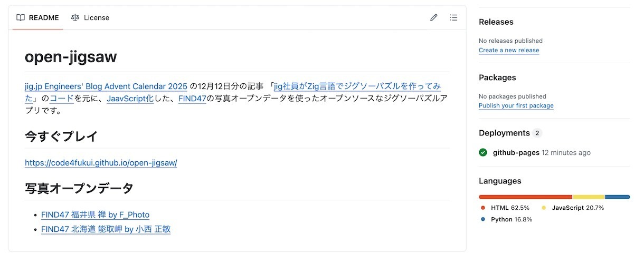This screenshot has width=644, height=263.
Task: Click the green deployment success checkmark
Action: (x=483, y=152)
